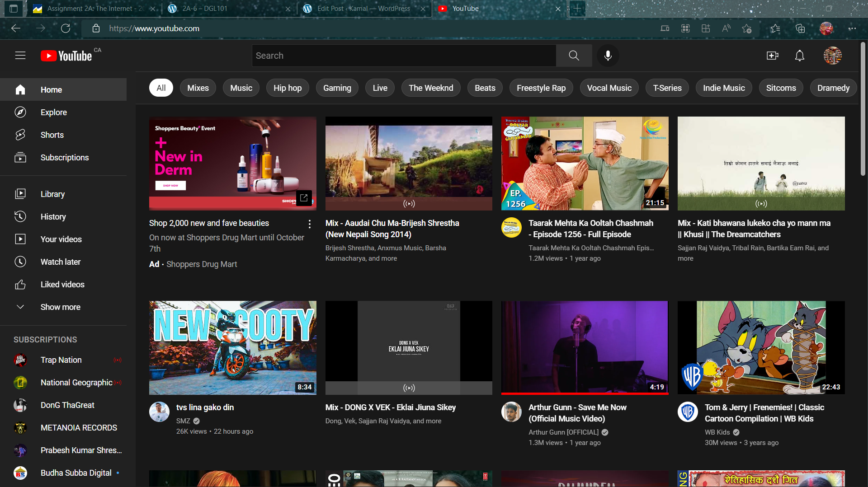Open Liked videos playlist
The height and width of the screenshot is (487, 868).
click(x=63, y=284)
